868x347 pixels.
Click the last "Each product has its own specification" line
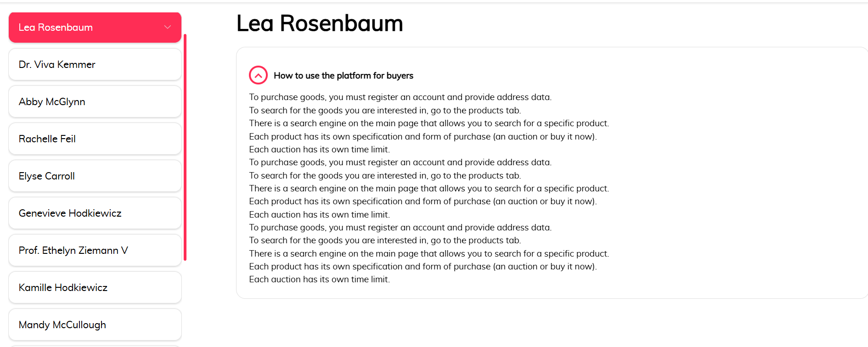click(423, 267)
